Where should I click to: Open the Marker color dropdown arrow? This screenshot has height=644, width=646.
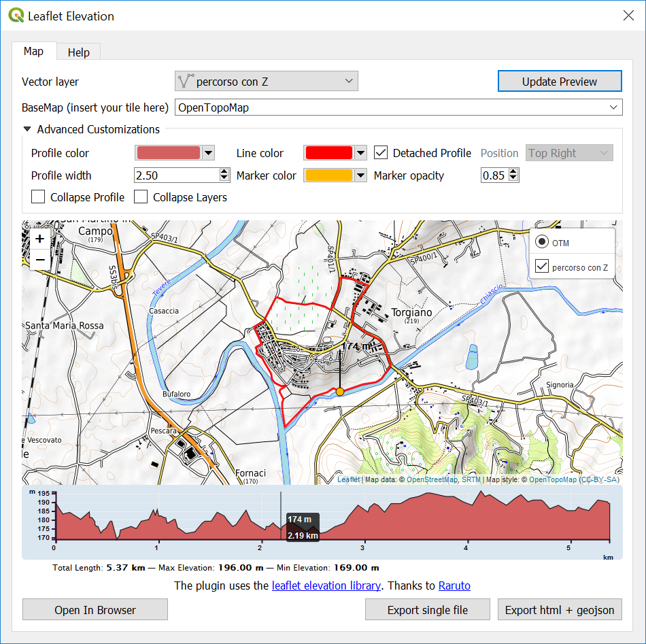(361, 175)
